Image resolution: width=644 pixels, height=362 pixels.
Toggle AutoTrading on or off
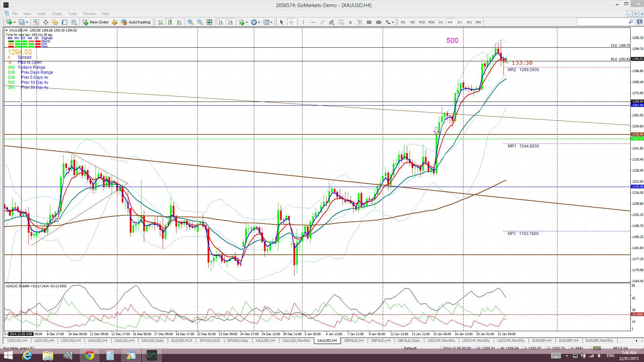click(x=136, y=22)
